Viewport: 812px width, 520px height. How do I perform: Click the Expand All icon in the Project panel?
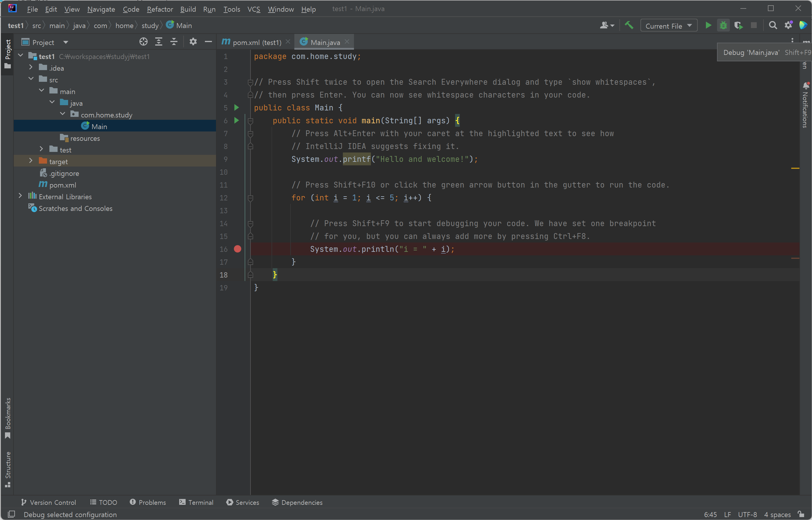[158, 41]
